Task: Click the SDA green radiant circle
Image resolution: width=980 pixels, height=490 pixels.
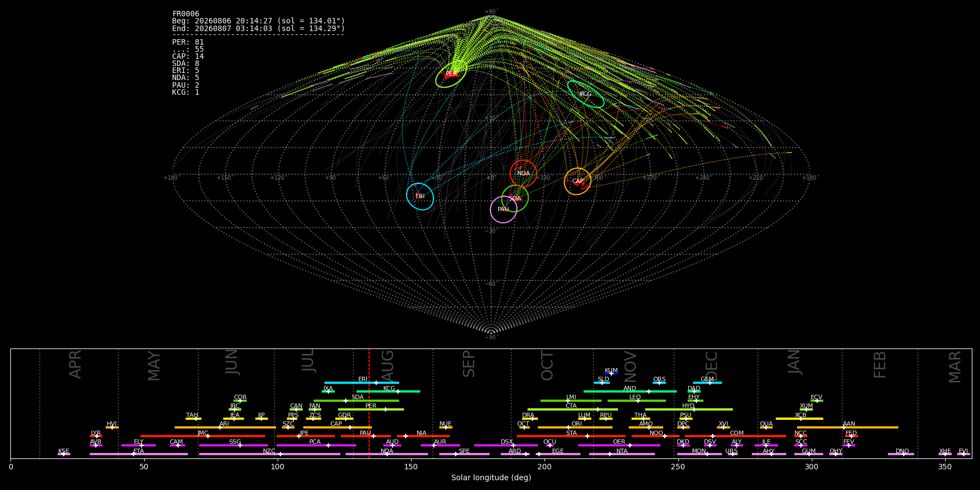Action: (515, 199)
